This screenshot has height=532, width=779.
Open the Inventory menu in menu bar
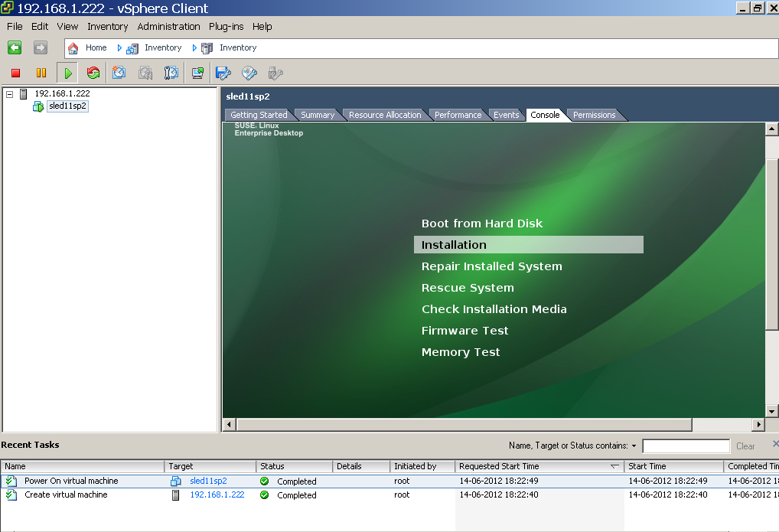tap(107, 26)
